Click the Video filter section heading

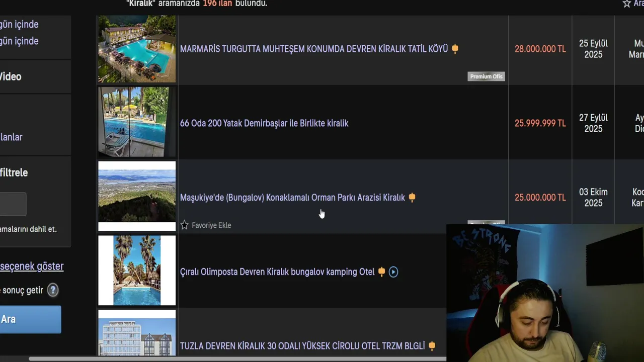pyautogui.click(x=11, y=76)
